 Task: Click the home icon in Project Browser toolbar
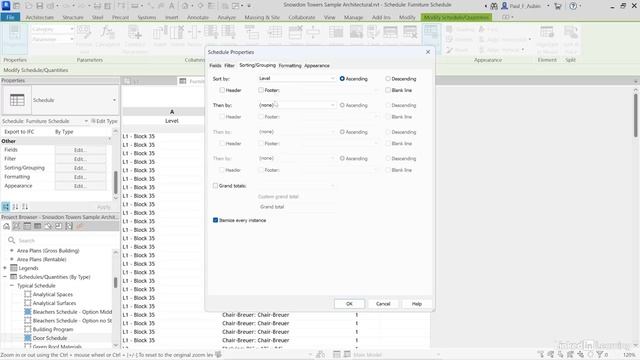[x=7, y=226]
